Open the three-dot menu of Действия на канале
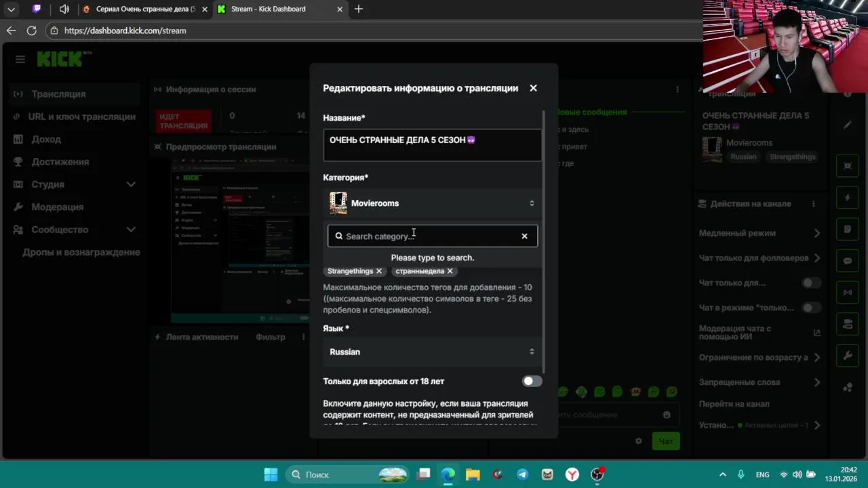The width and height of the screenshot is (868, 488). click(x=813, y=204)
